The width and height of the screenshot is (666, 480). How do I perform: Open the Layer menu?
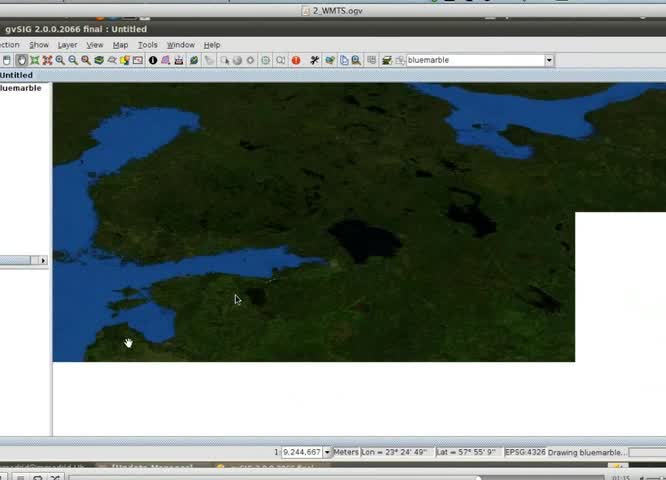point(67,45)
